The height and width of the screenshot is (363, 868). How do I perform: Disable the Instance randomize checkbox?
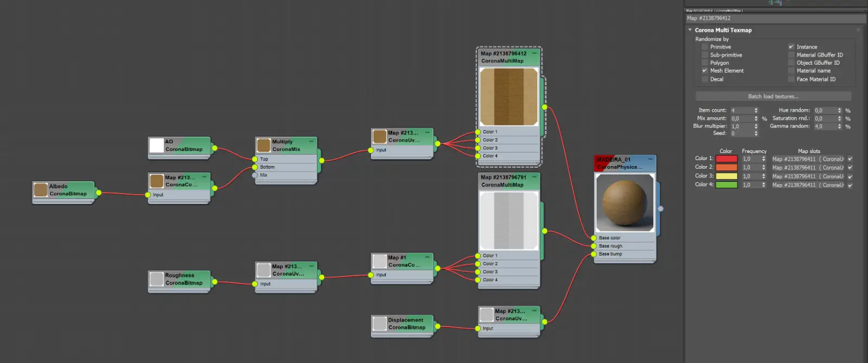point(791,47)
